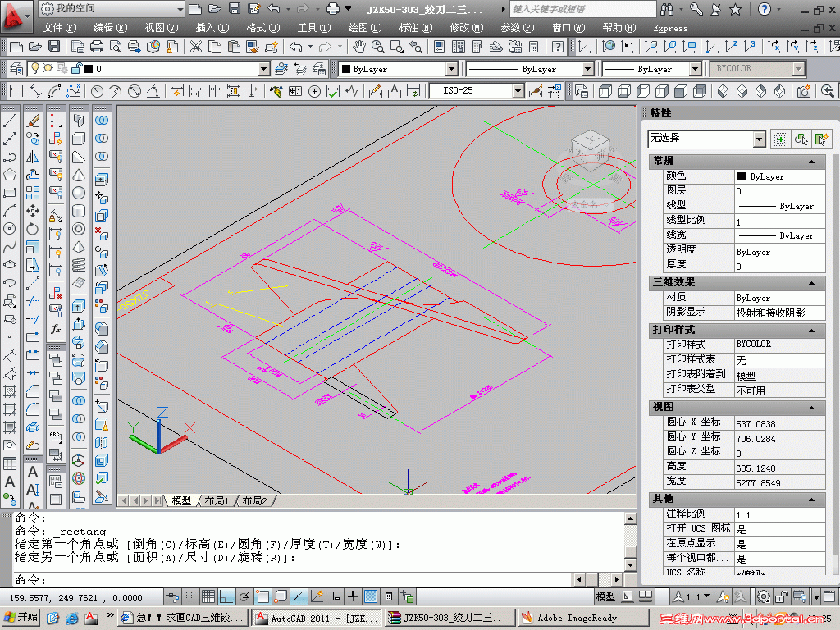Select the Cone solid icon

point(79,176)
